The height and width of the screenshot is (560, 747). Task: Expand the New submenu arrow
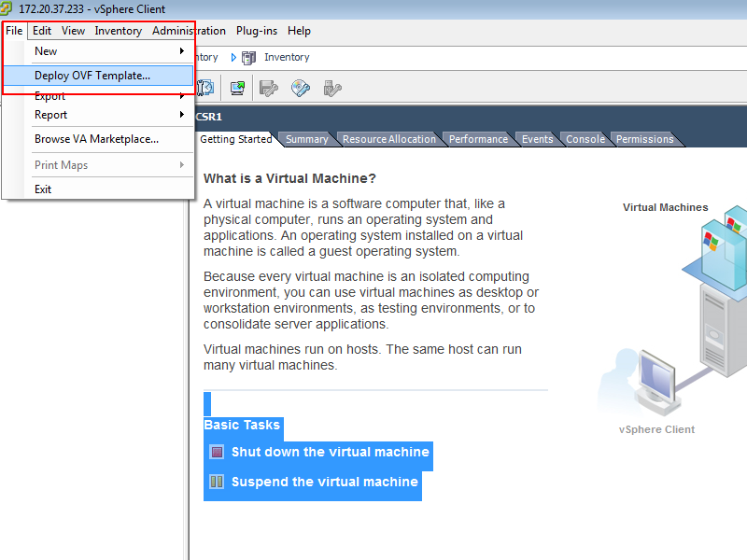coord(182,50)
